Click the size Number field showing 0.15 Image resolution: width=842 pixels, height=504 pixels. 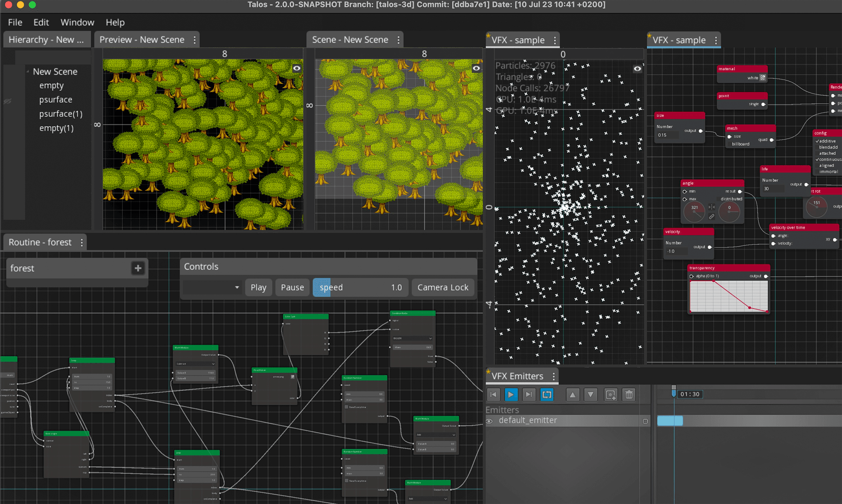point(667,135)
